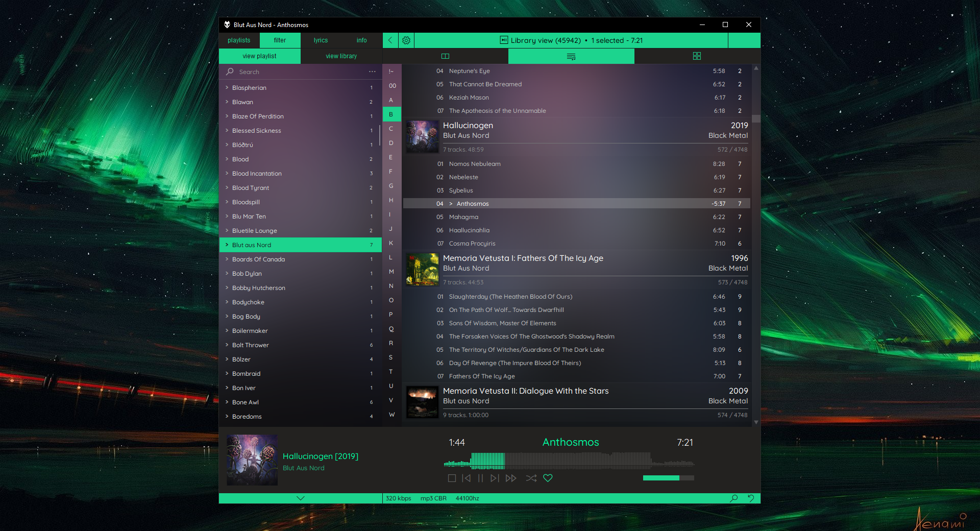Click the magnifier icon in Search box

[x=230, y=72]
